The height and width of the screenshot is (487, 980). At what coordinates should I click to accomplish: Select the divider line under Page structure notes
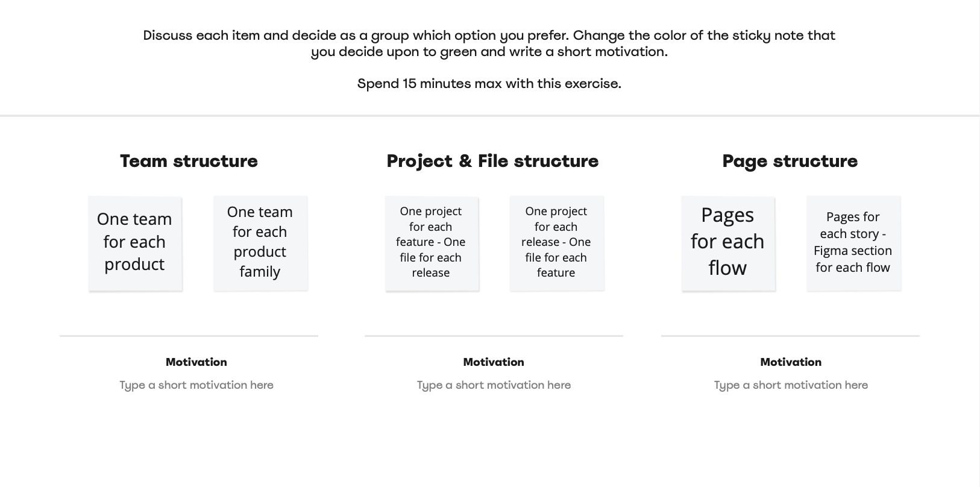click(x=790, y=336)
